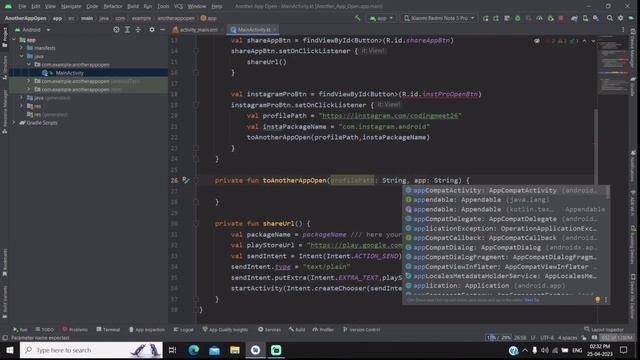The image size is (640, 360).
Task: Collapse the java folder node
Action: coord(22,56)
